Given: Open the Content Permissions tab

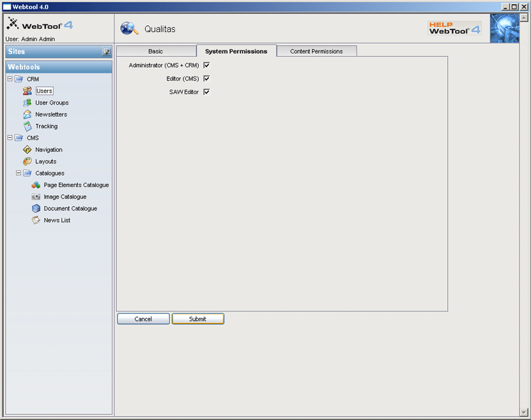Looking at the screenshot, I should (316, 51).
